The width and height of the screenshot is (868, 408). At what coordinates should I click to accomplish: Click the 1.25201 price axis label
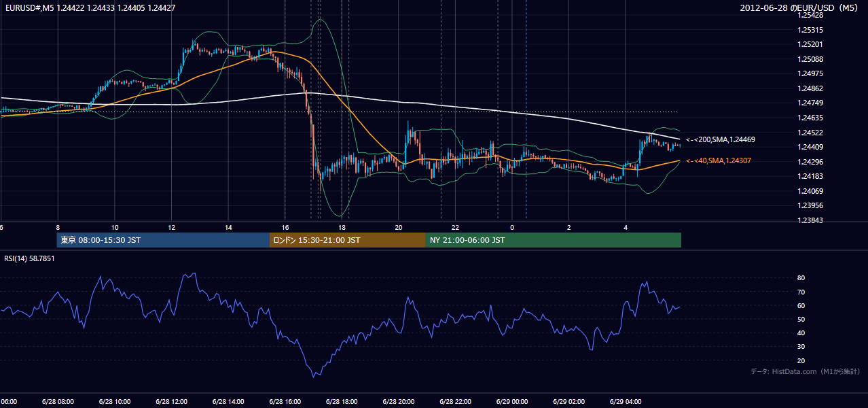(x=810, y=44)
